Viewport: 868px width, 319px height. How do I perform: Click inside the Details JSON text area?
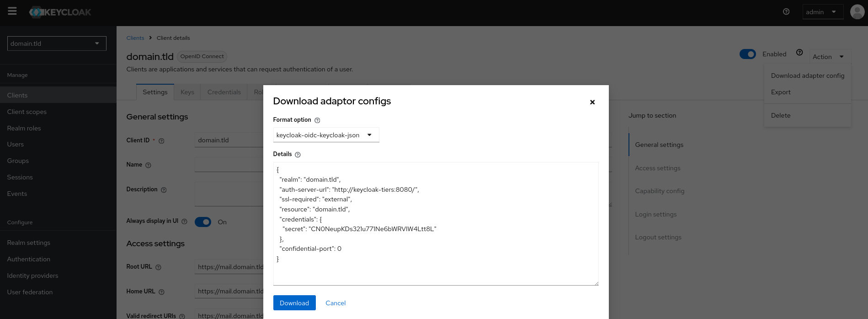[x=436, y=270]
